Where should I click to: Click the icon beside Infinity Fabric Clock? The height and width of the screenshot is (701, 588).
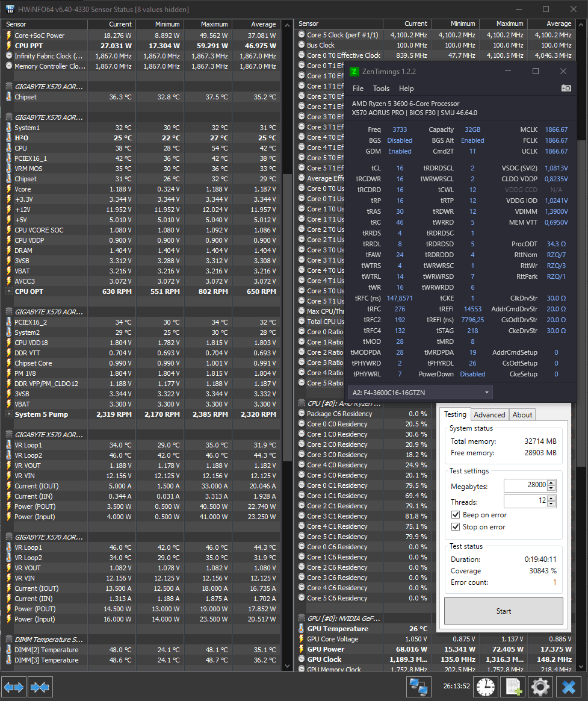pos(8,56)
